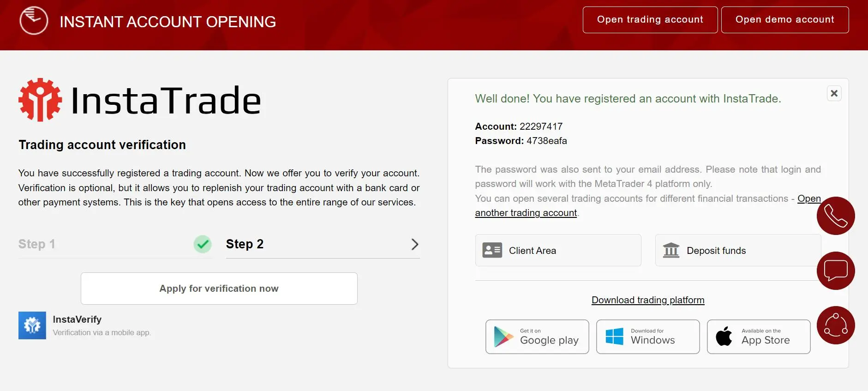Click the InstaTrade red gear logo

tap(40, 100)
